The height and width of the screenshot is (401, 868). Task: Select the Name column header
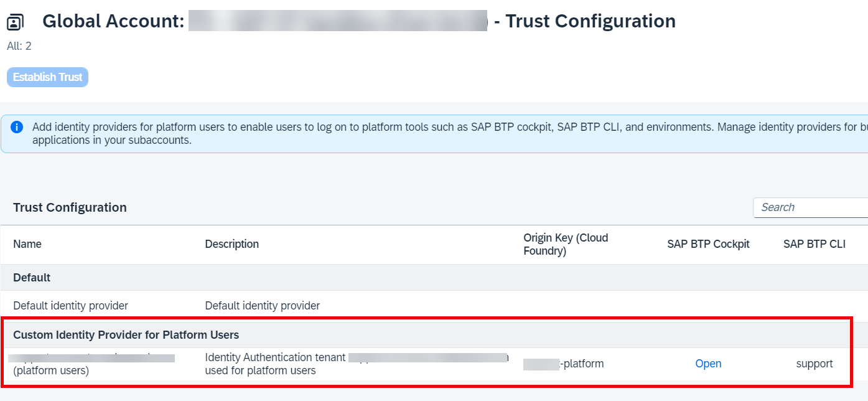coord(27,244)
